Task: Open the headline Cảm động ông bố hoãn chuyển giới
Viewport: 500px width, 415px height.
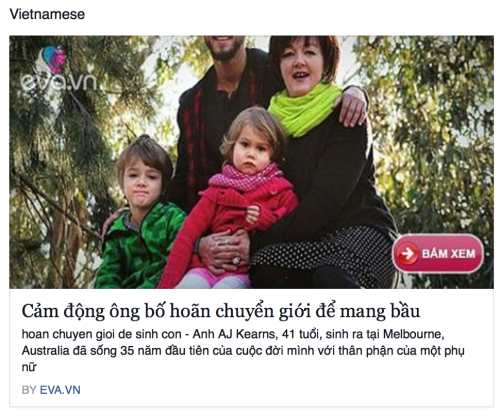Action: pyautogui.click(x=221, y=311)
